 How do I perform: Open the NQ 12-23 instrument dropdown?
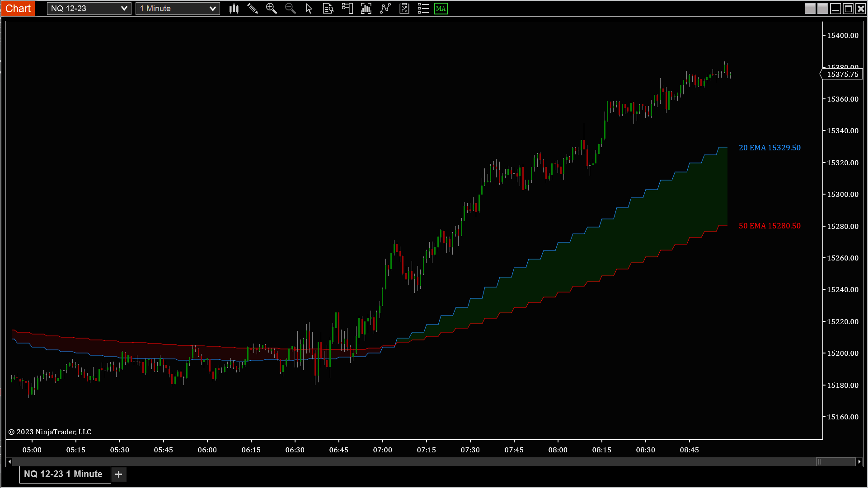pos(89,8)
